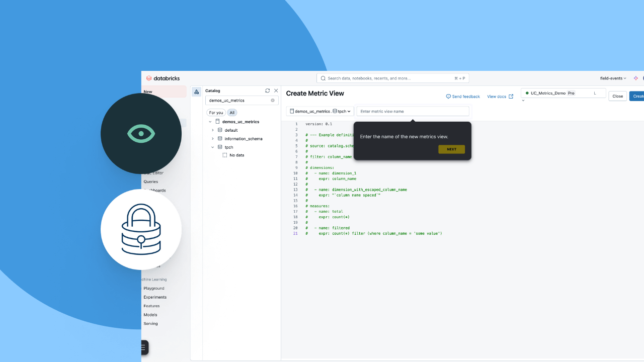Expand the information_schema node
This screenshot has width=644, height=362.
[212, 139]
